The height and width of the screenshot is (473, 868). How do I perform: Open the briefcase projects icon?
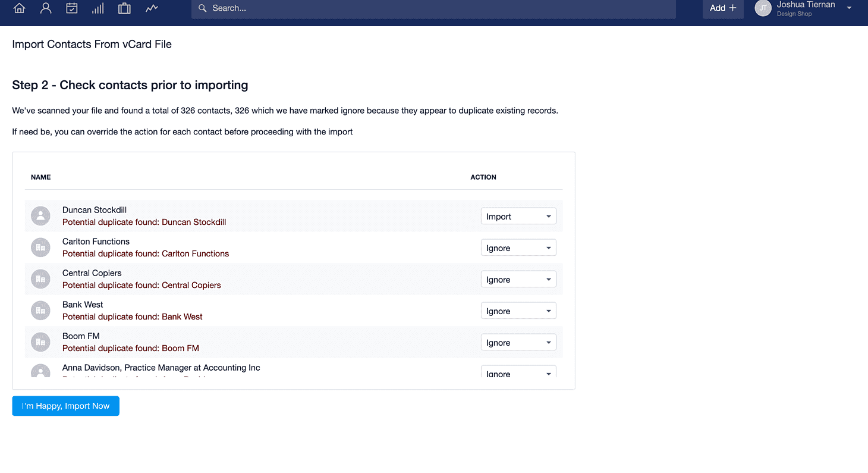pyautogui.click(x=124, y=8)
